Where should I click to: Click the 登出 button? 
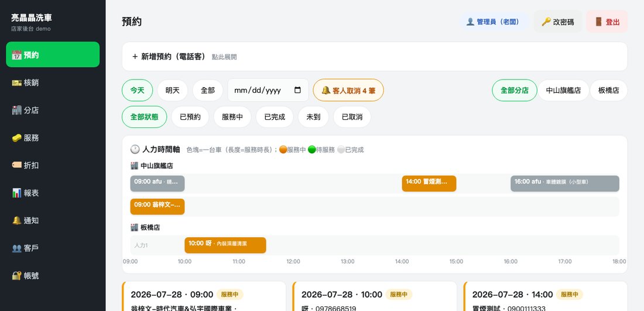click(x=607, y=22)
